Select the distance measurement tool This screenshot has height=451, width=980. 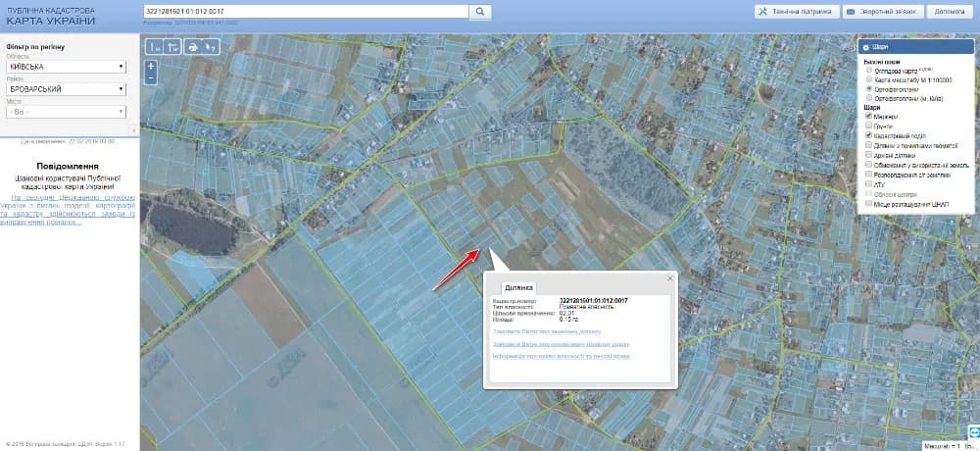[x=156, y=47]
